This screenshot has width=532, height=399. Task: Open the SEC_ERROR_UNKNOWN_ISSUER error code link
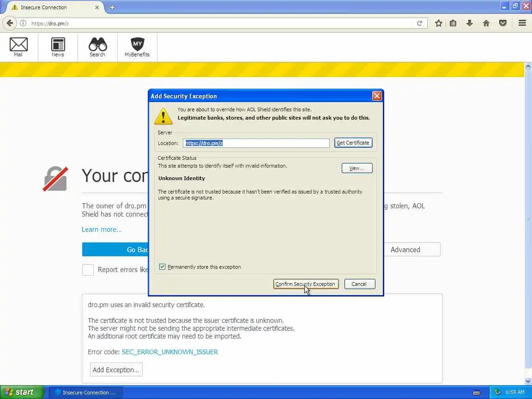click(x=169, y=352)
